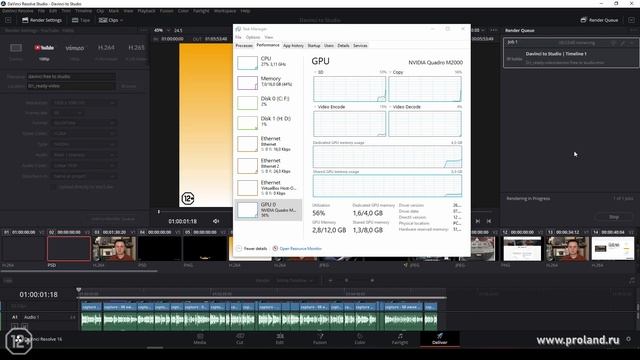Open DaVinci Resolve Playback menu
The height and width of the screenshot is (360, 640).
point(146,11)
